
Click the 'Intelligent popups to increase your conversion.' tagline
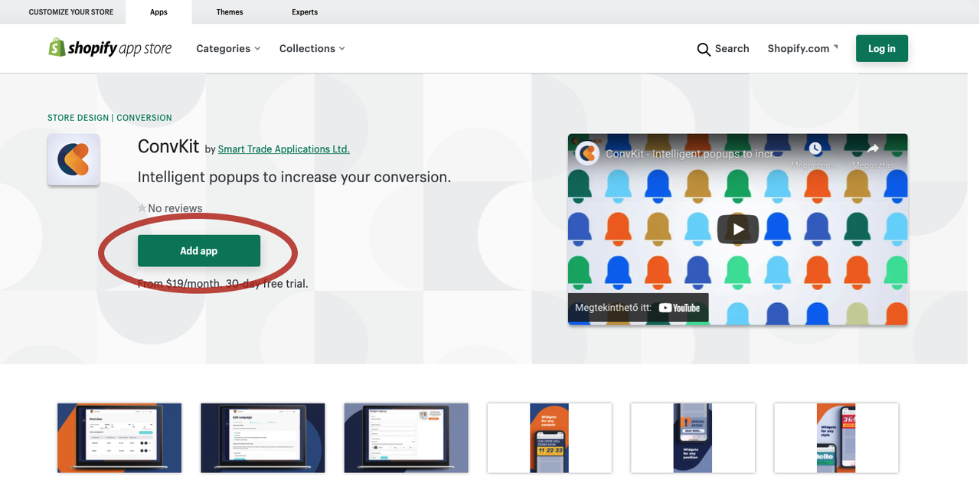pyautogui.click(x=294, y=178)
